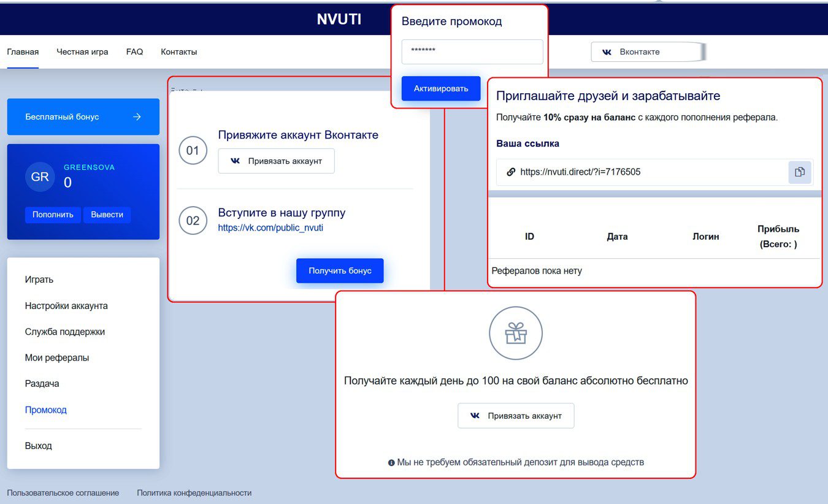Viewport: 828px width, 504px height.
Task: Click the step number 01 circle
Action: (x=193, y=151)
